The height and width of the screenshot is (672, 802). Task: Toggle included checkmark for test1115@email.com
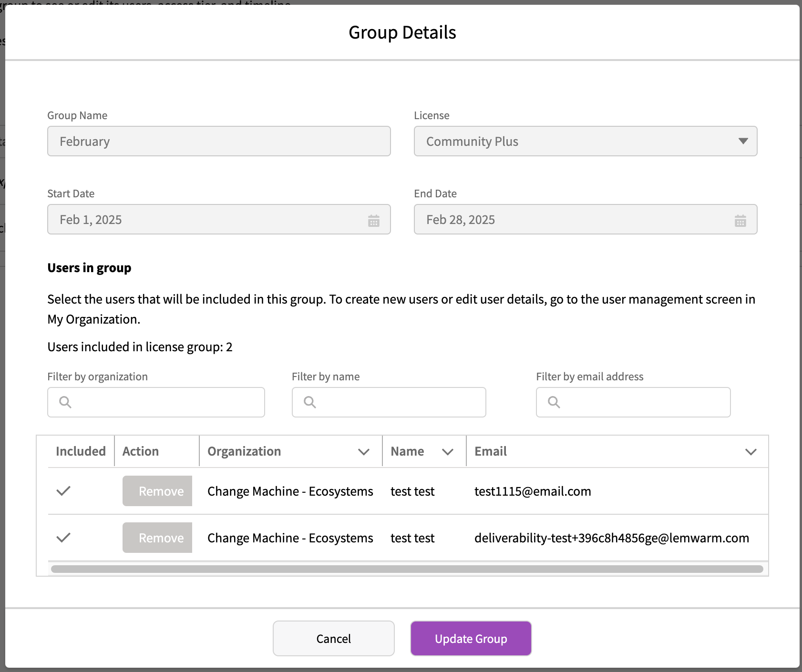(63, 491)
